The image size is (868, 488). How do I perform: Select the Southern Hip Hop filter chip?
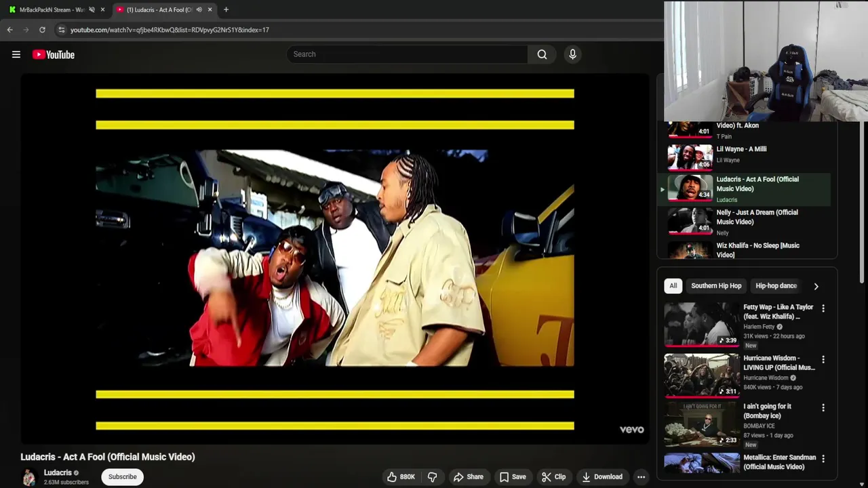[716, 286]
